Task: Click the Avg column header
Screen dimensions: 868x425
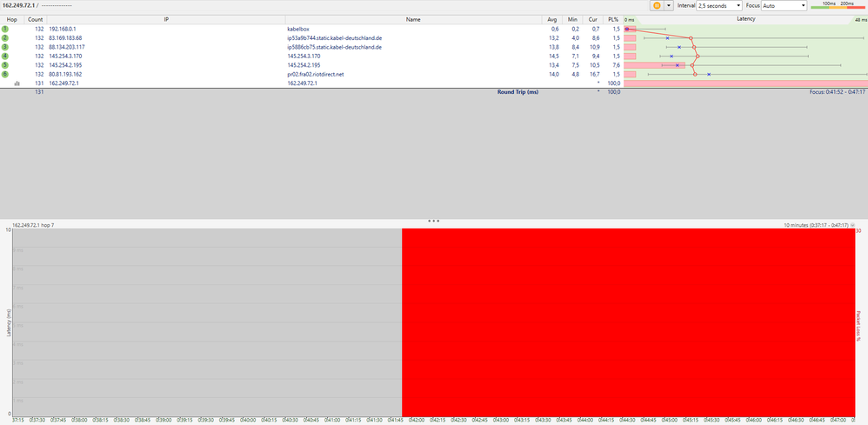Action: [x=551, y=19]
